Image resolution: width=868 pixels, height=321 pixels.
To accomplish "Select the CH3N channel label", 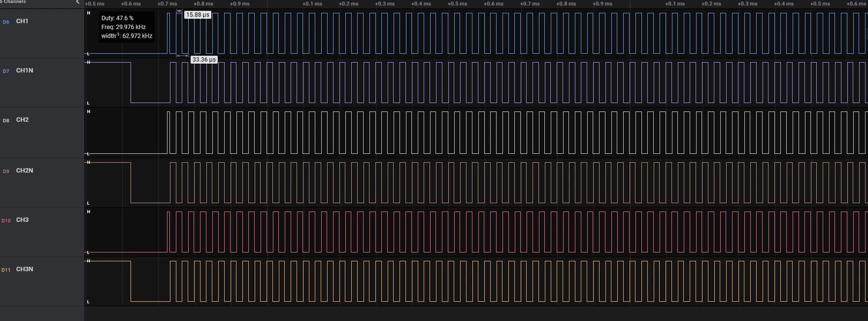I will coord(25,269).
